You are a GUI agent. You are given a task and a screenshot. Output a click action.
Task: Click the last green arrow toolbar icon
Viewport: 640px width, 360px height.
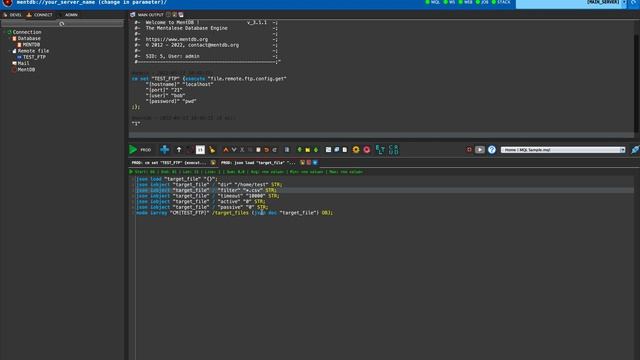[316, 150]
